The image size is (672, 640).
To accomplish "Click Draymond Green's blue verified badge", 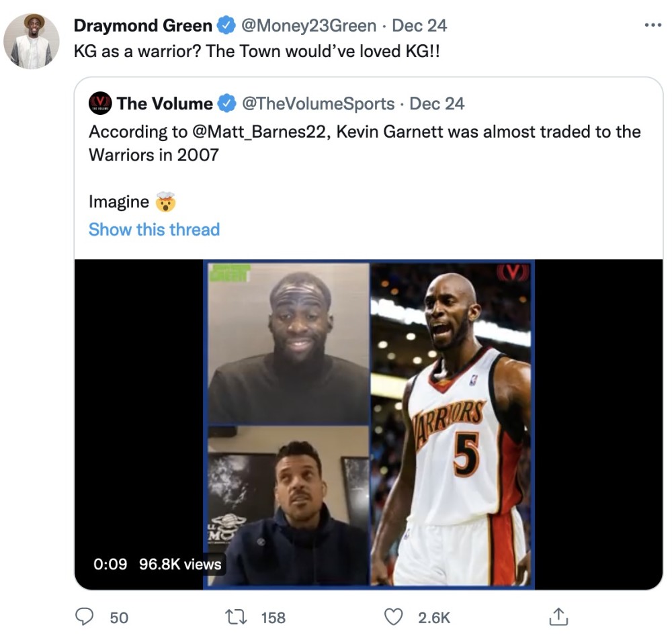I will (x=226, y=26).
